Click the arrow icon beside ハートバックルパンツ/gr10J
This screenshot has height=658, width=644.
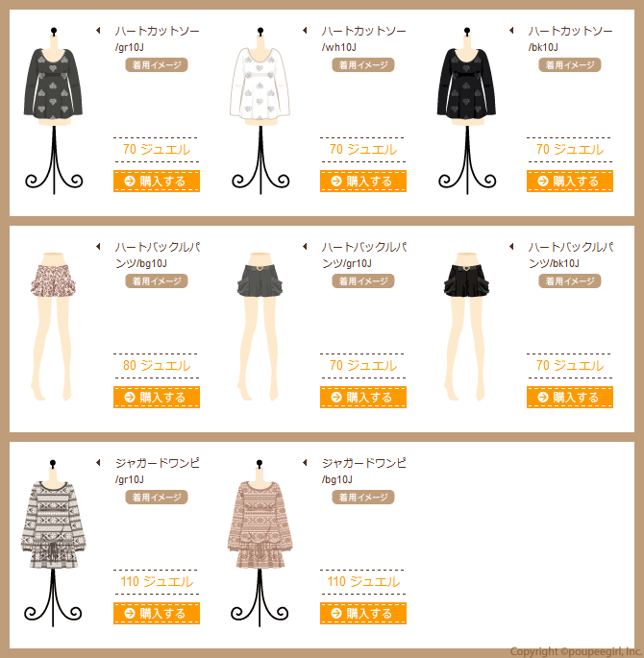click(305, 246)
